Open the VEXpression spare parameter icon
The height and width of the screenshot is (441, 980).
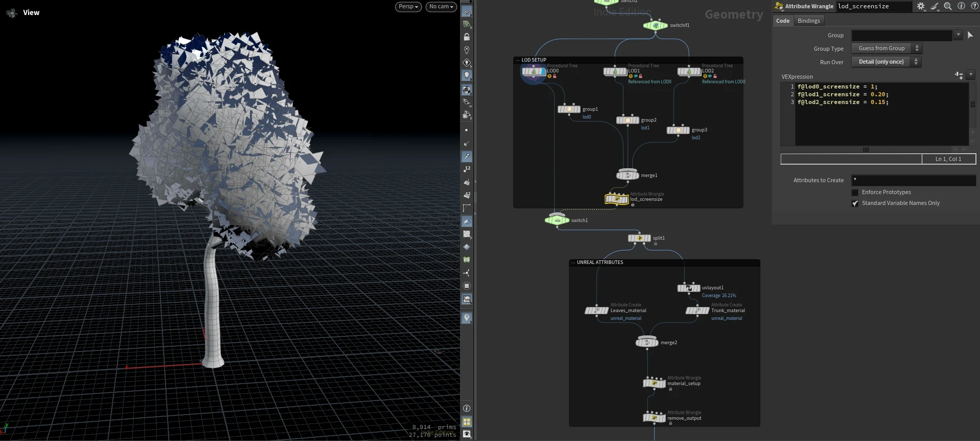[x=959, y=76]
